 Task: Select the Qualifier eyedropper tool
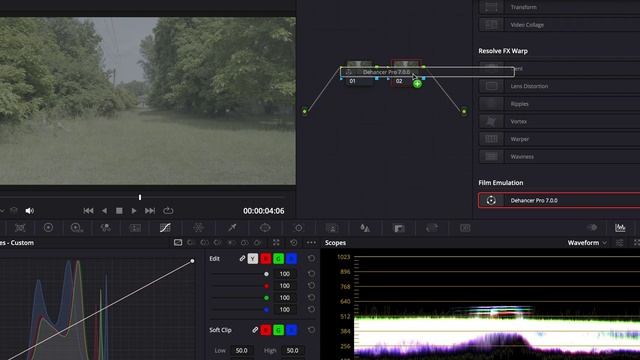232,228
